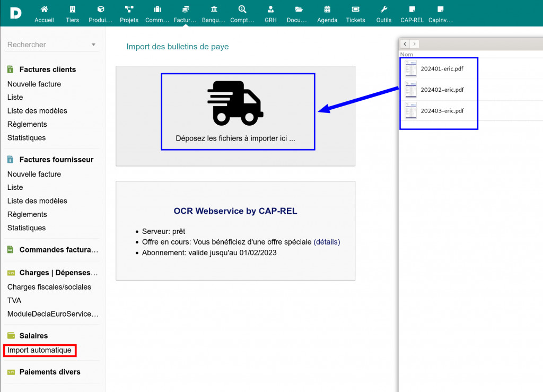Open the CAP-REL menu item

click(411, 14)
